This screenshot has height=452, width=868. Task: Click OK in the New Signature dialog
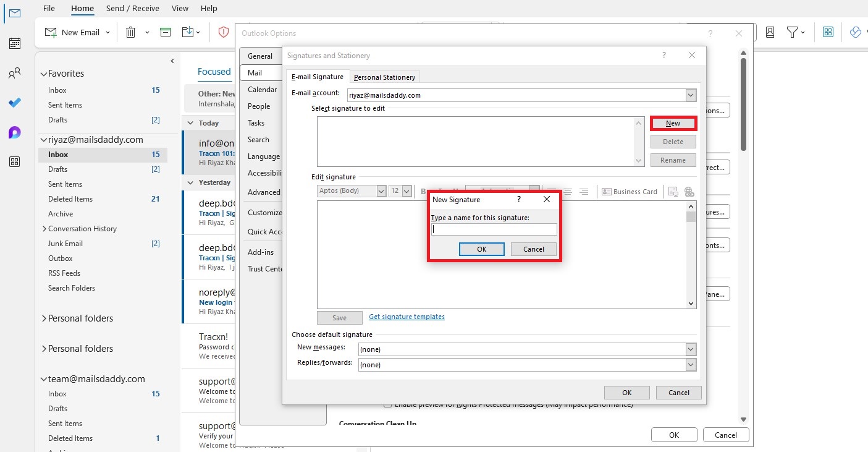pyautogui.click(x=482, y=249)
